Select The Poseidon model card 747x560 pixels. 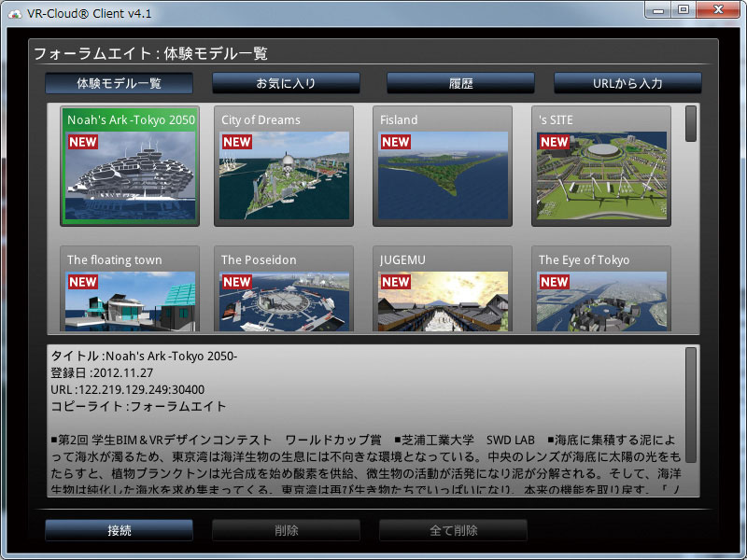tap(284, 288)
